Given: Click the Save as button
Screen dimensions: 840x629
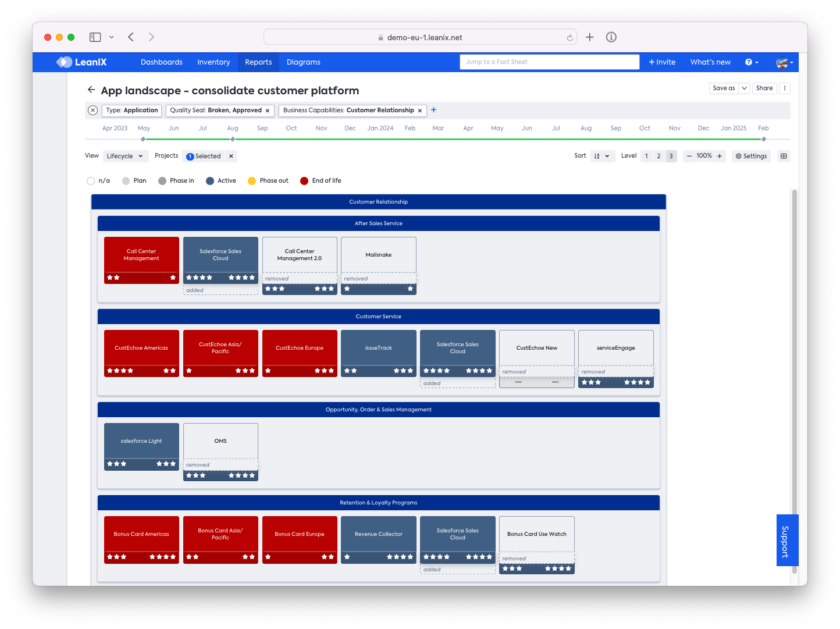Looking at the screenshot, I should pyautogui.click(x=724, y=88).
